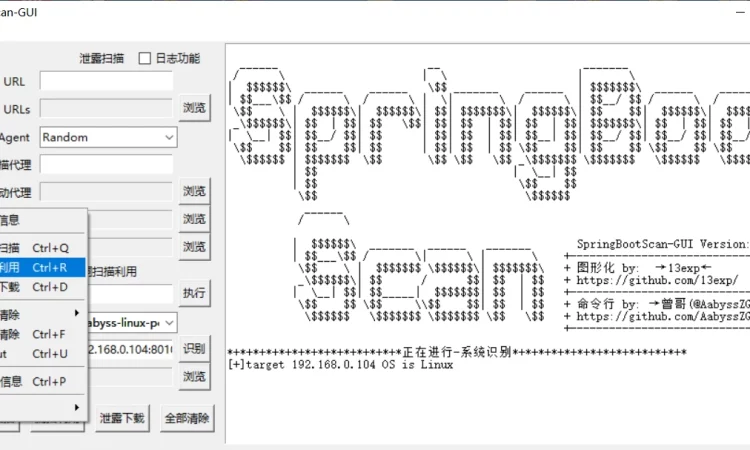Click the 泄露下载 button
This screenshot has height=450, width=750.
coord(122,418)
